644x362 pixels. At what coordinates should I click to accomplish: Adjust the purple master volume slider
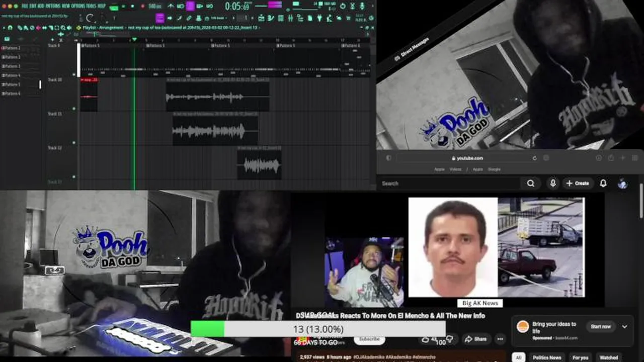275,5
